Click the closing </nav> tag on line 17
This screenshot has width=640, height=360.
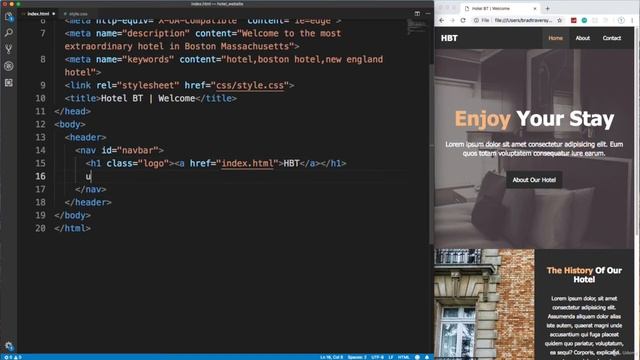[x=91, y=189]
